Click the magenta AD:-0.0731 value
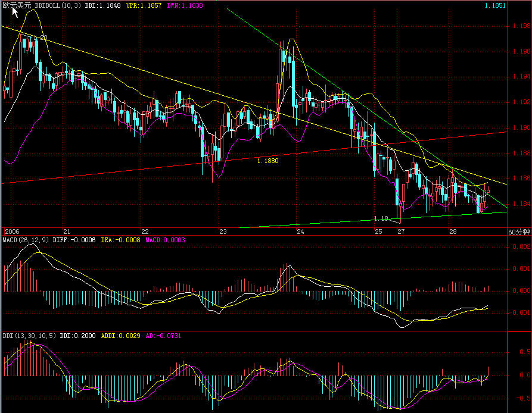 click(x=163, y=336)
